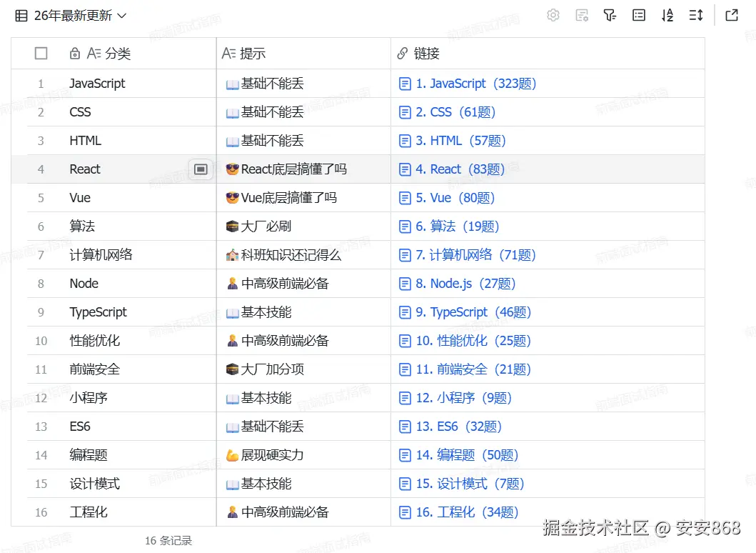Click the 科班知识还记得么 cell
The image size is (756, 553).
(x=303, y=255)
